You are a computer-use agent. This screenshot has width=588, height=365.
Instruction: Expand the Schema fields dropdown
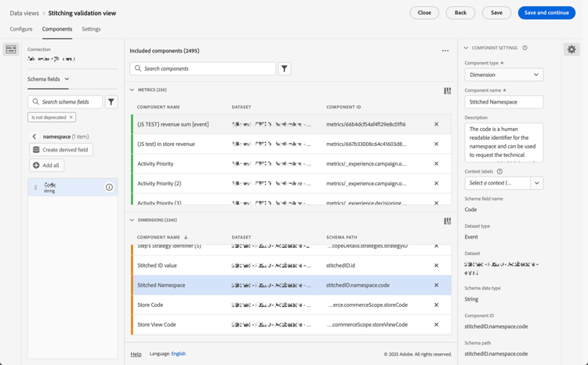coord(49,78)
